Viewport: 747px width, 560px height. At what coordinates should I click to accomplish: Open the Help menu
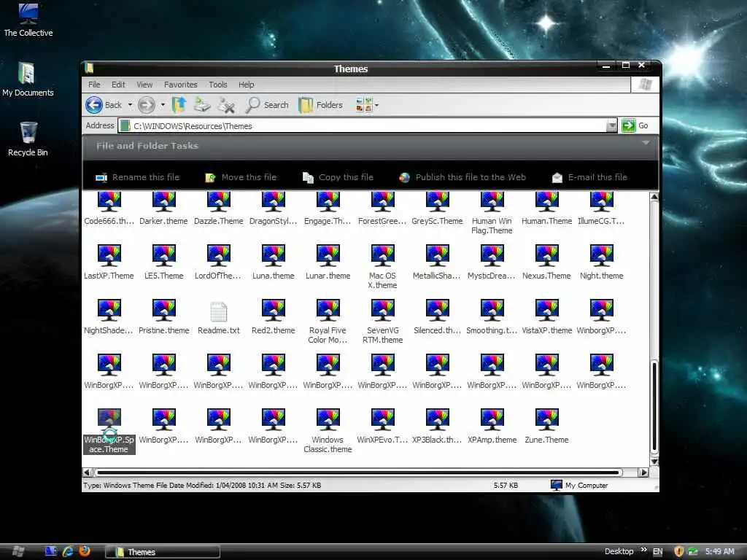point(247,85)
